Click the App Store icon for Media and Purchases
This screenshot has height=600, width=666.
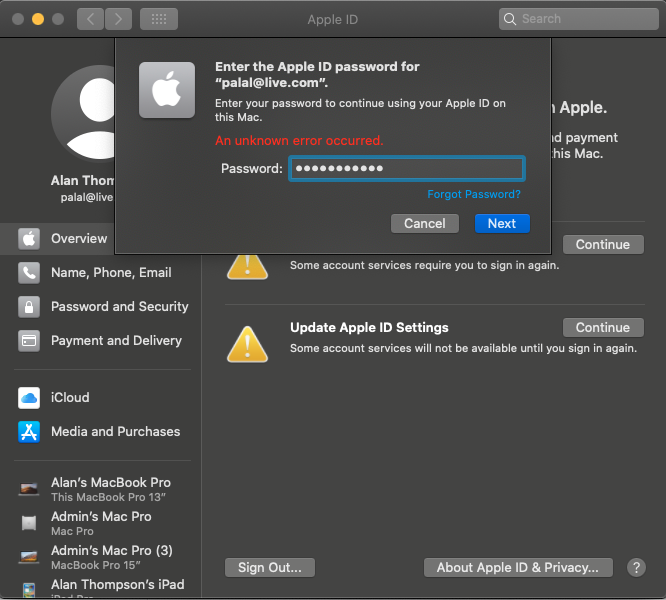pos(29,432)
